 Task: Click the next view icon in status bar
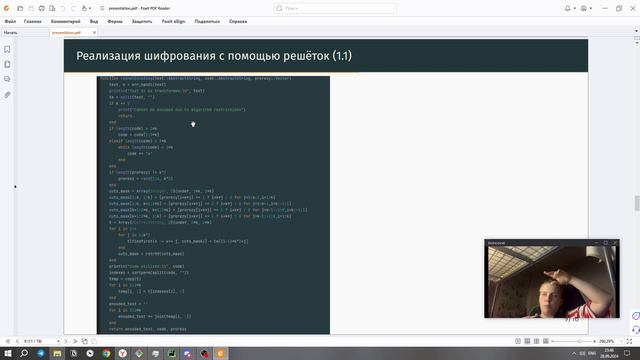(94, 341)
